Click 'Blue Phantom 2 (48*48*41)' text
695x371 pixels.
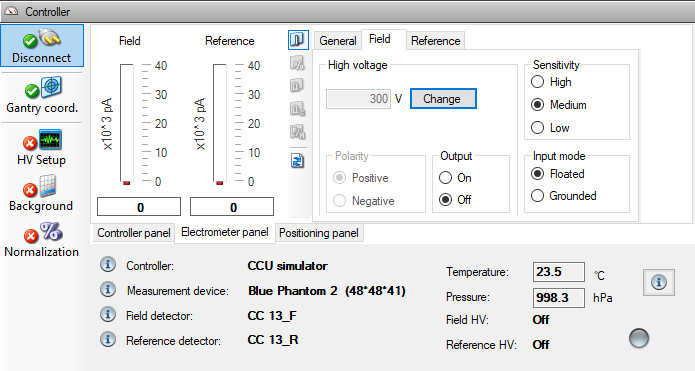[x=327, y=291]
